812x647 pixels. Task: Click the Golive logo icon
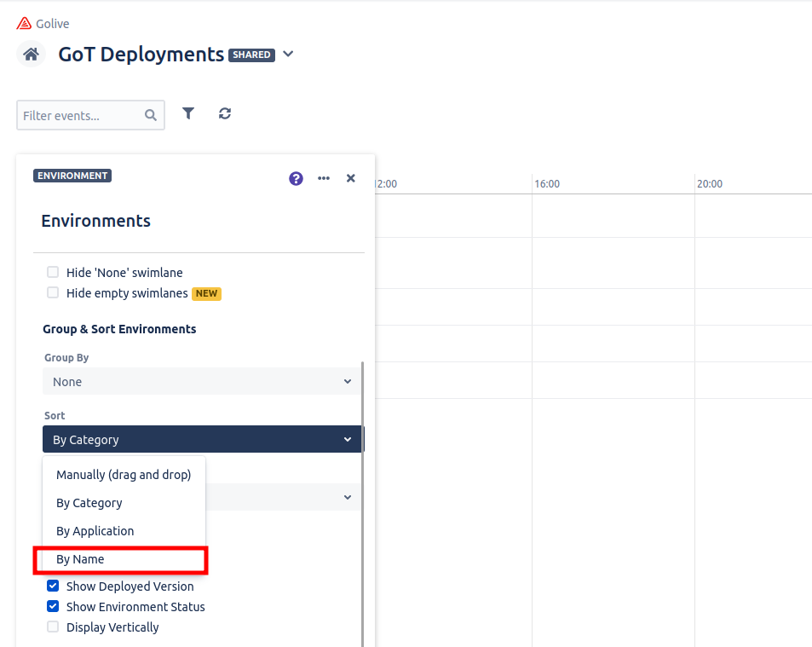[x=24, y=24]
